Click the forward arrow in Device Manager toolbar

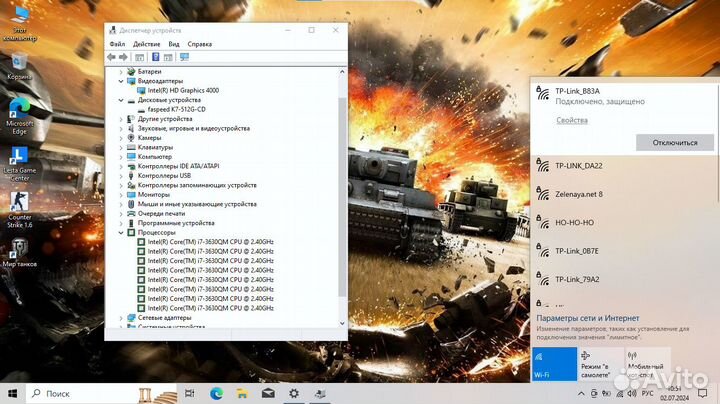tap(123, 57)
